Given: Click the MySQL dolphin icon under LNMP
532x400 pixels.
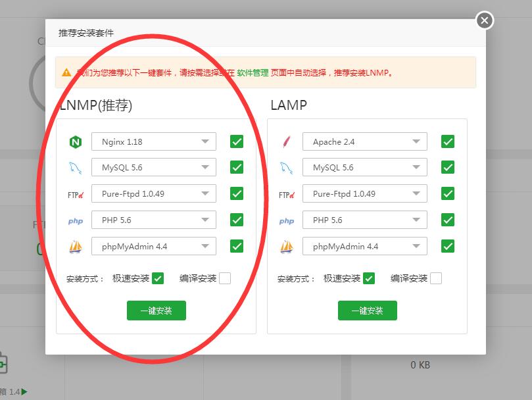Looking at the screenshot, I should pos(75,168).
